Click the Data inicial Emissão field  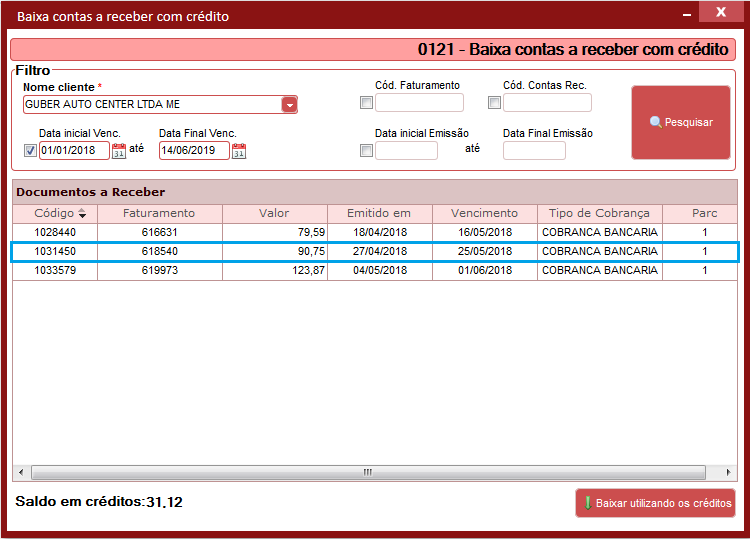[406, 151]
